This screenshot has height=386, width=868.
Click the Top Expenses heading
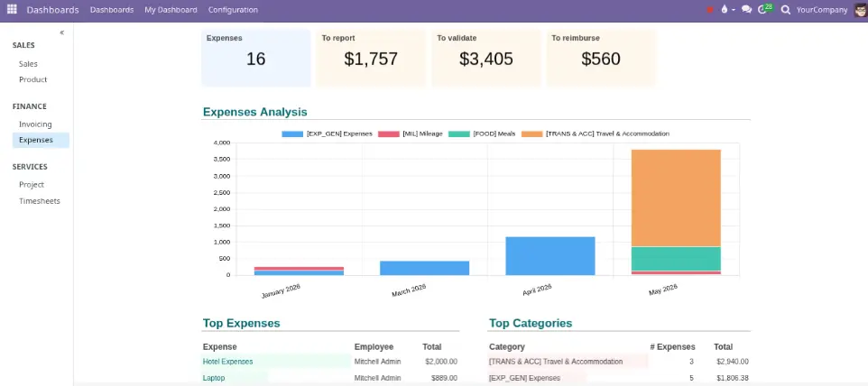[241, 324]
